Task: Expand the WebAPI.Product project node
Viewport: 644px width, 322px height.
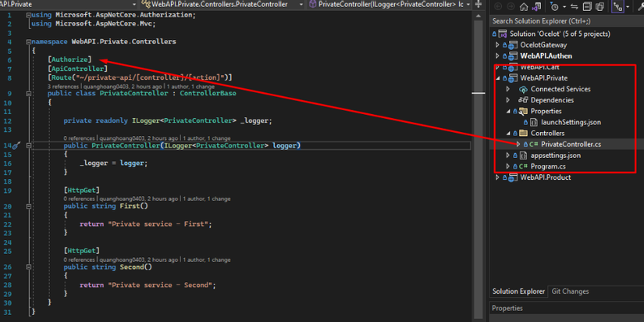Action: [498, 177]
